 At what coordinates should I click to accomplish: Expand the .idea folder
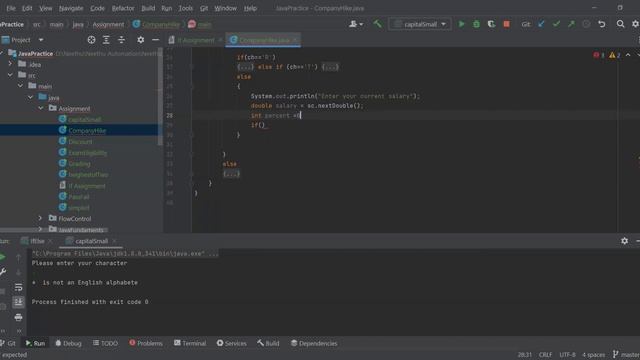point(10,64)
